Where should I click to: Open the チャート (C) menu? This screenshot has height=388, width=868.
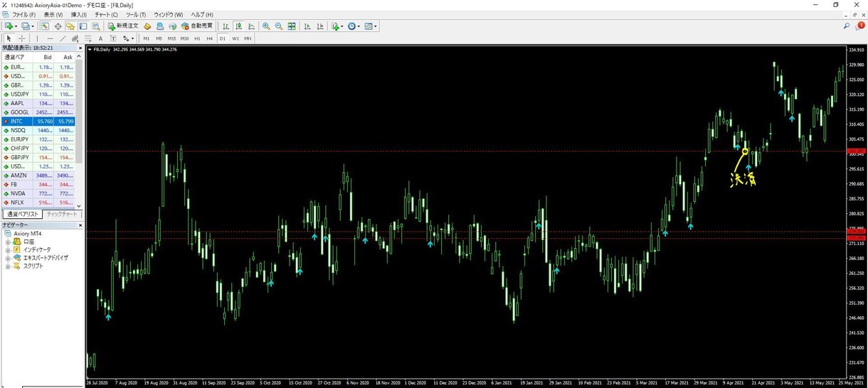106,14
